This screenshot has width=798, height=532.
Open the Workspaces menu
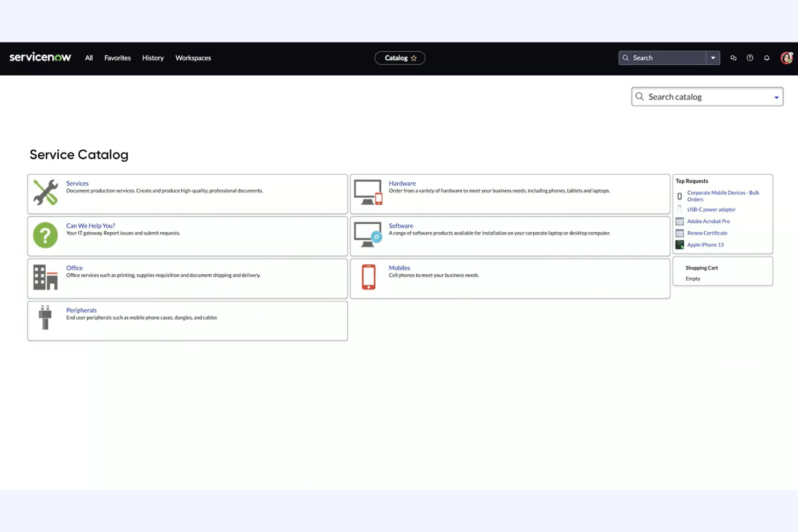point(193,58)
